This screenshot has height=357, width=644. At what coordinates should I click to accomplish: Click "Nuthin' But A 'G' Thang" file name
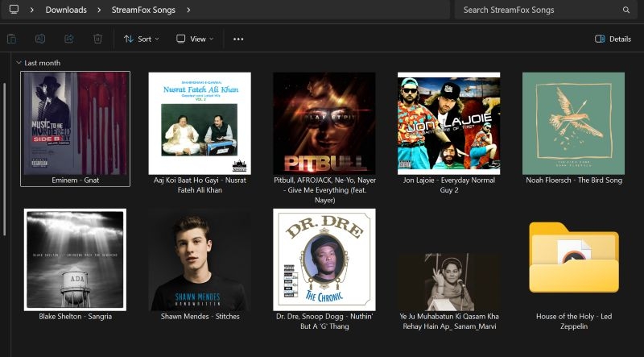click(324, 322)
